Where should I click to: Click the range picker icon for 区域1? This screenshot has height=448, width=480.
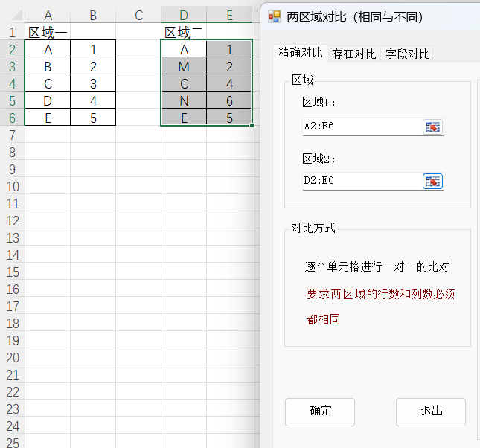[432, 127]
